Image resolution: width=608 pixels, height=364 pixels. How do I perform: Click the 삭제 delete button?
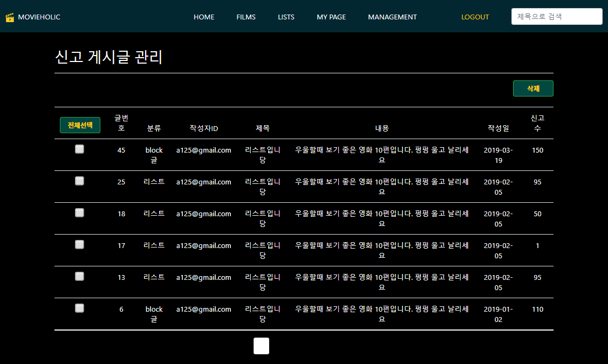533,88
